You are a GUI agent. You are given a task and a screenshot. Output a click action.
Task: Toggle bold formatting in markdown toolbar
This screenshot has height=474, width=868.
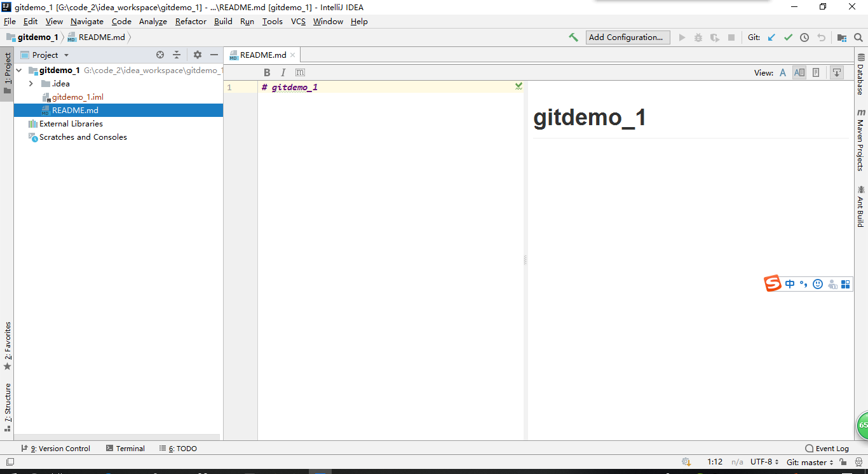[x=267, y=72]
